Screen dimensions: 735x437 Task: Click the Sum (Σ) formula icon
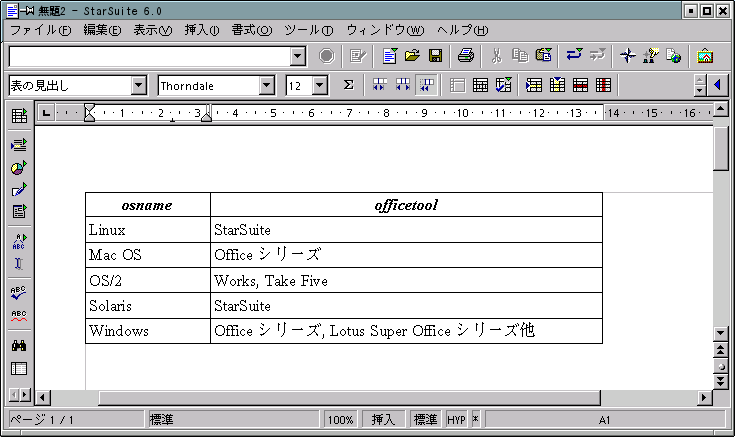coord(348,85)
